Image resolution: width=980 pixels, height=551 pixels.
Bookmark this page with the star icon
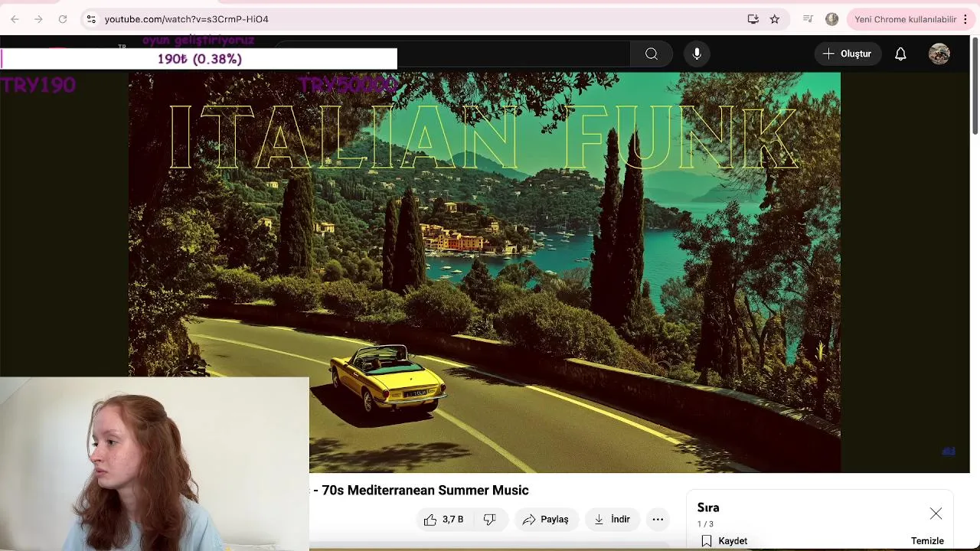tap(775, 19)
